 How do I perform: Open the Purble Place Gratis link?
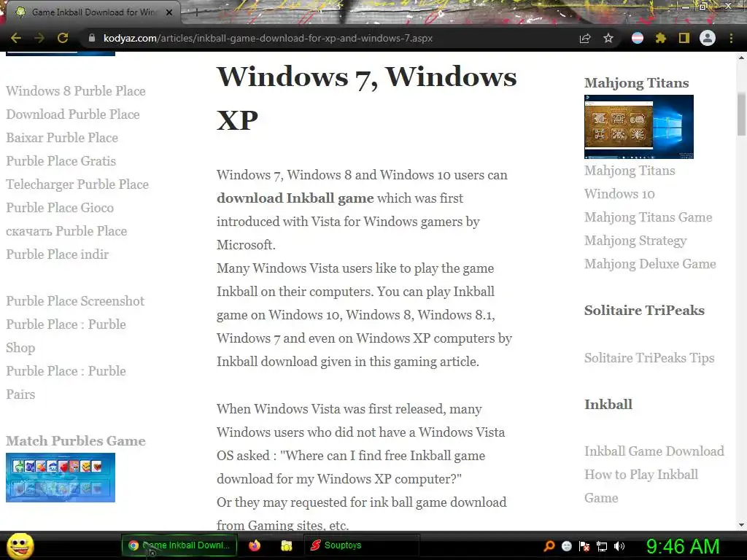click(x=61, y=161)
